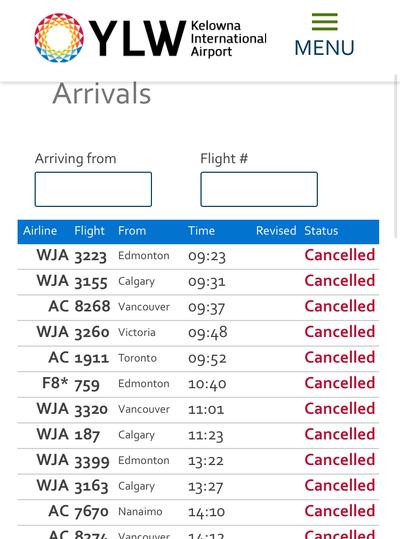Image resolution: width=400 pixels, height=539 pixels.
Task: Click the Kelowna International Airport text logo
Action: point(229,38)
